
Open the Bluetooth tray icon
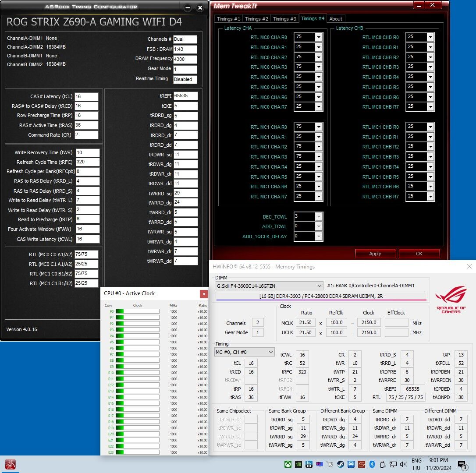pos(372,464)
